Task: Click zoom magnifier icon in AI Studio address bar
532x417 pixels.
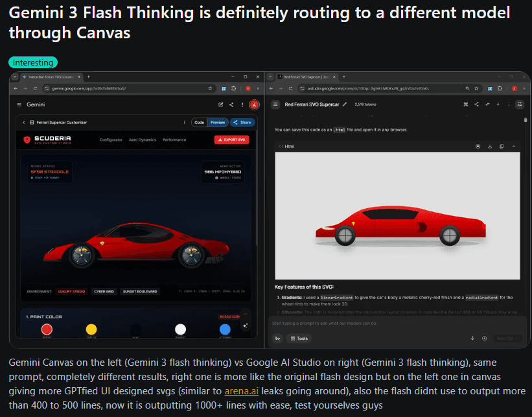Action: click(x=468, y=88)
